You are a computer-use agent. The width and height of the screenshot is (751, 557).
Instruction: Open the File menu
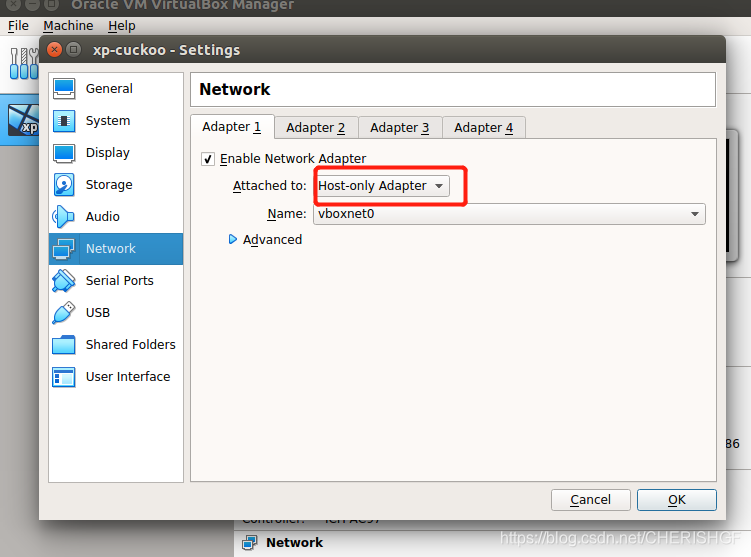(x=18, y=25)
